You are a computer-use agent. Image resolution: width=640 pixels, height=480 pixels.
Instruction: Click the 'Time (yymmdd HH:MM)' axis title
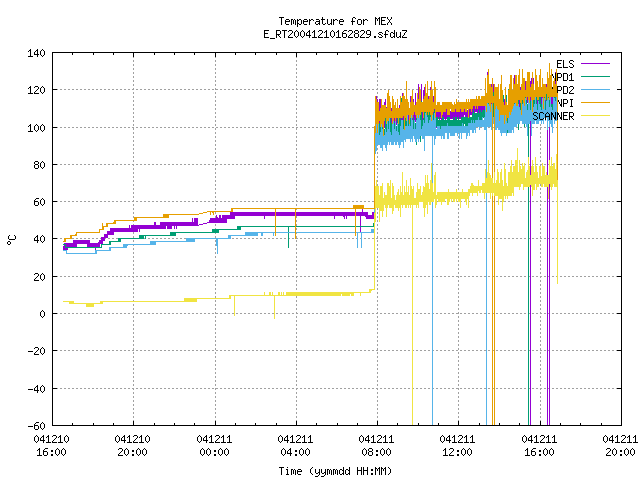(335, 471)
